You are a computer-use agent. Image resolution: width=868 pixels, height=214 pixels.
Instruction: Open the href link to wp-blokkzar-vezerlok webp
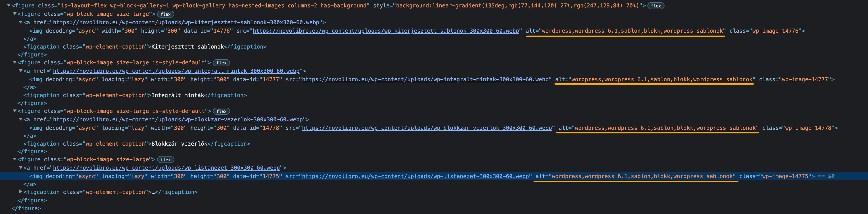178,119
